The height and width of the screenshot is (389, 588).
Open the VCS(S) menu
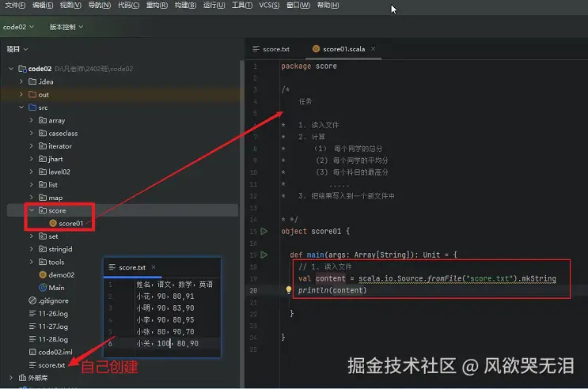coord(269,6)
